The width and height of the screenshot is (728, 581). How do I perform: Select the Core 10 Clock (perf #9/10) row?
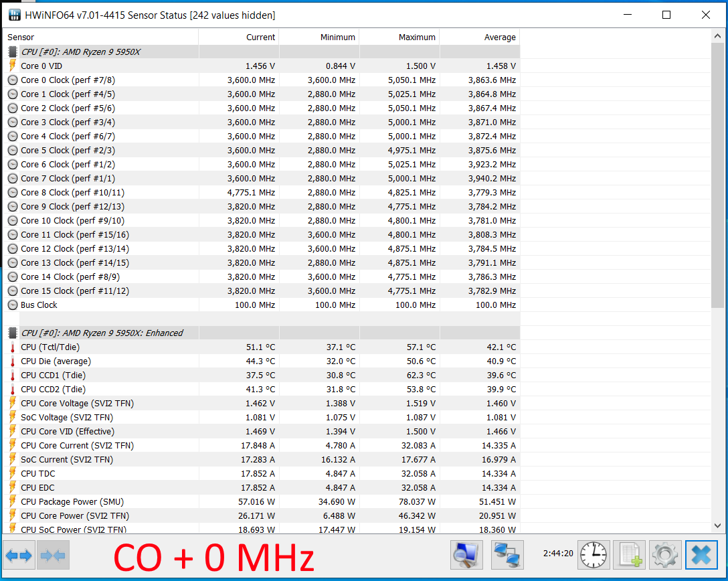point(262,220)
